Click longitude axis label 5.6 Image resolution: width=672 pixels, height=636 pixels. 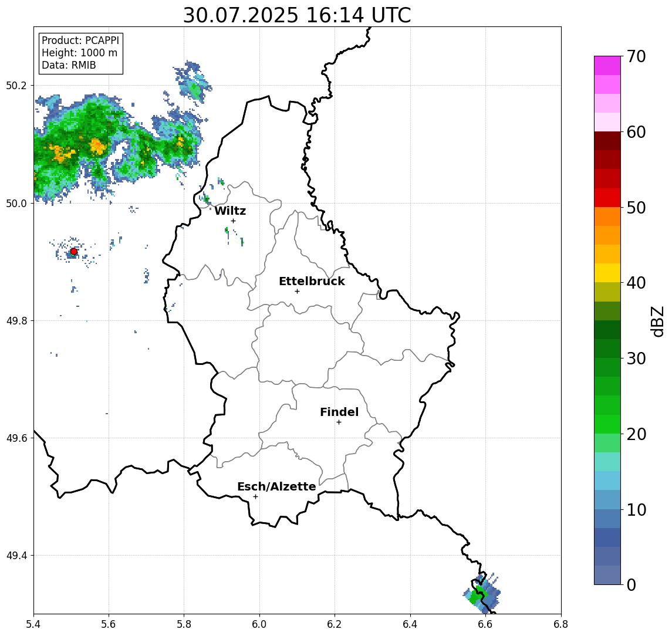pos(109,624)
